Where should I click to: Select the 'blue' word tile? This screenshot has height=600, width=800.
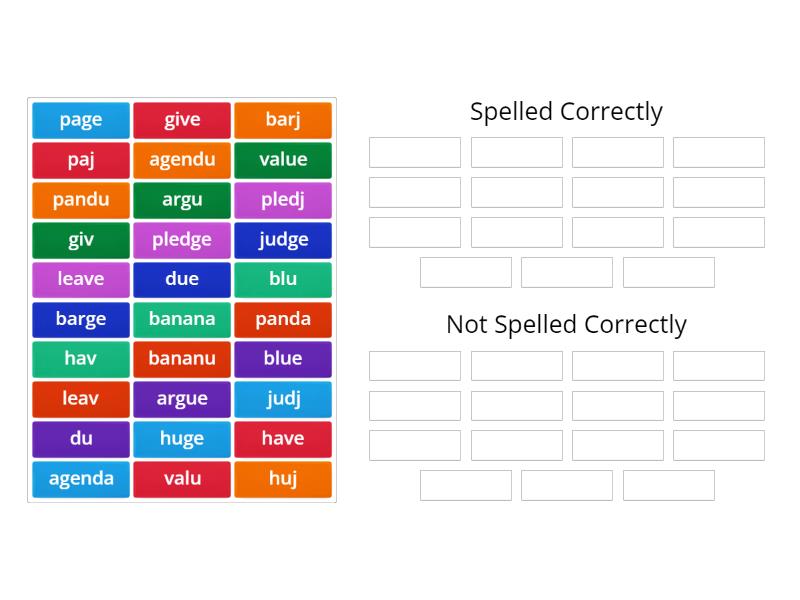[283, 359]
